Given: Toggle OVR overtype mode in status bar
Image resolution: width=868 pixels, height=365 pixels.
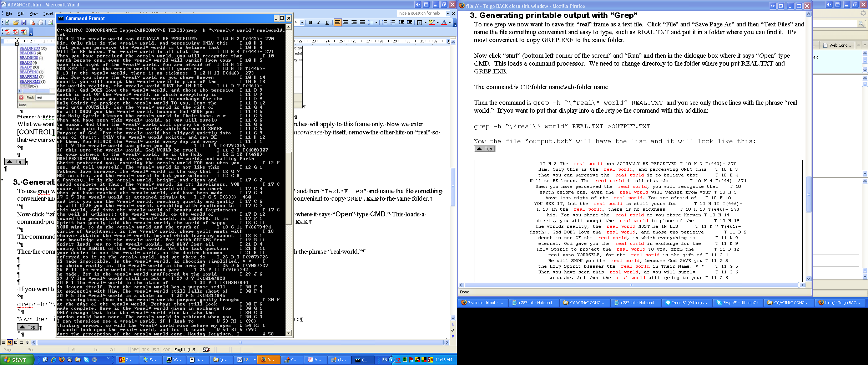Looking at the screenshot, I should pyautogui.click(x=167, y=350).
